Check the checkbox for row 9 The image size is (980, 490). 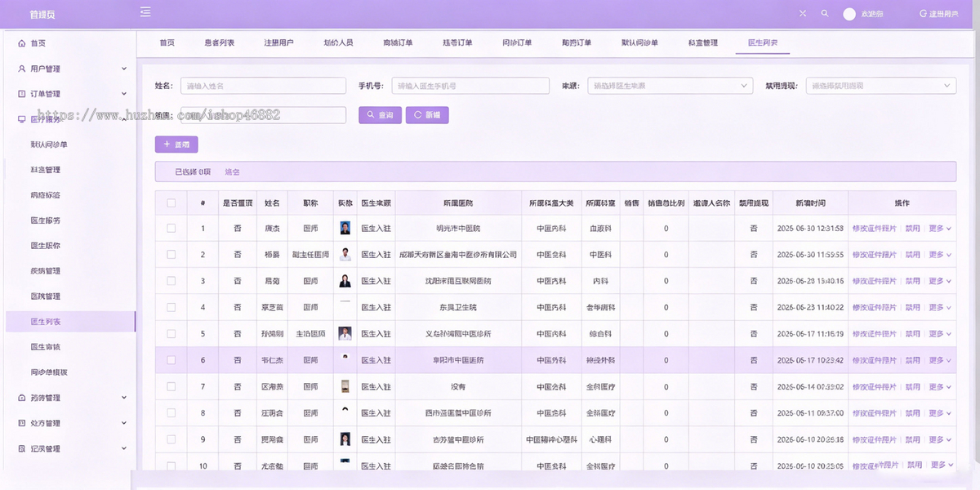171,439
